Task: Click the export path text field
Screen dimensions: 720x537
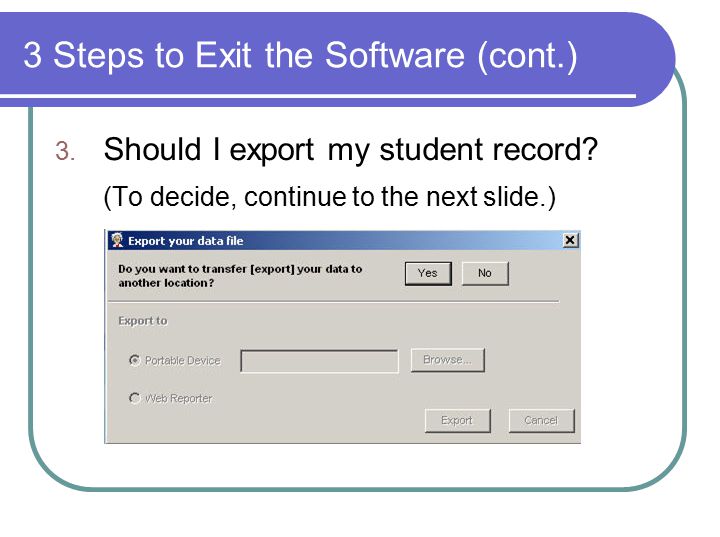Action: click(319, 361)
